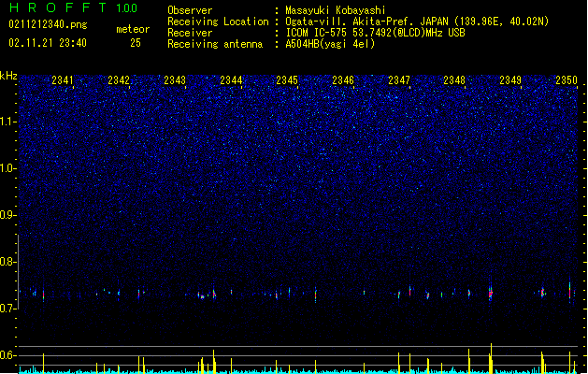Click the Receiving Location label
The width and height of the screenshot is (588, 374).
[218, 22]
